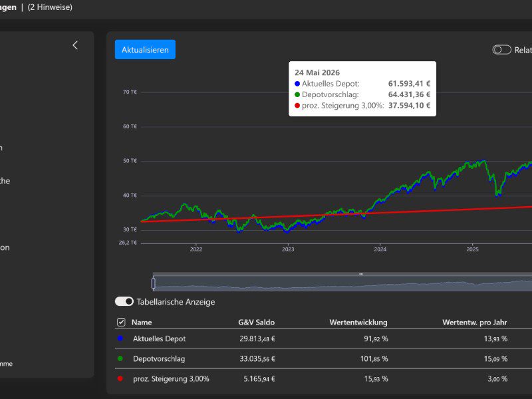Viewport: 532px width, 399px height.
Task: Click the small drag handle atop range navigator
Action: coord(361,274)
